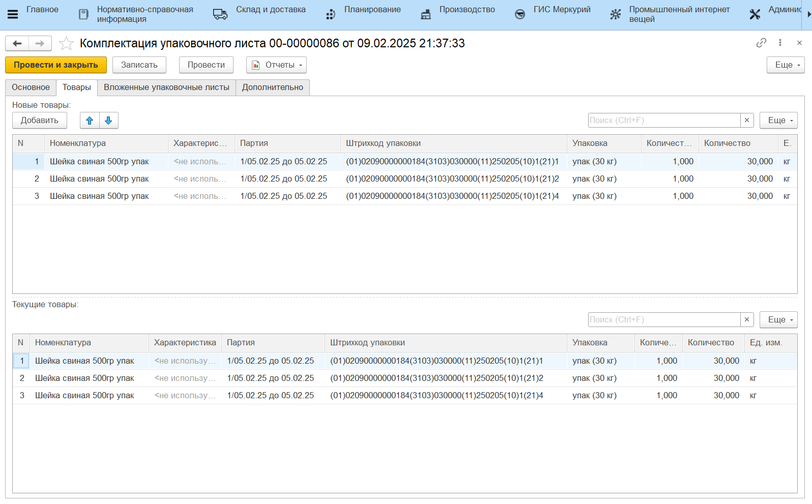Click the back navigation arrow
The image size is (812, 504).
coord(17,44)
